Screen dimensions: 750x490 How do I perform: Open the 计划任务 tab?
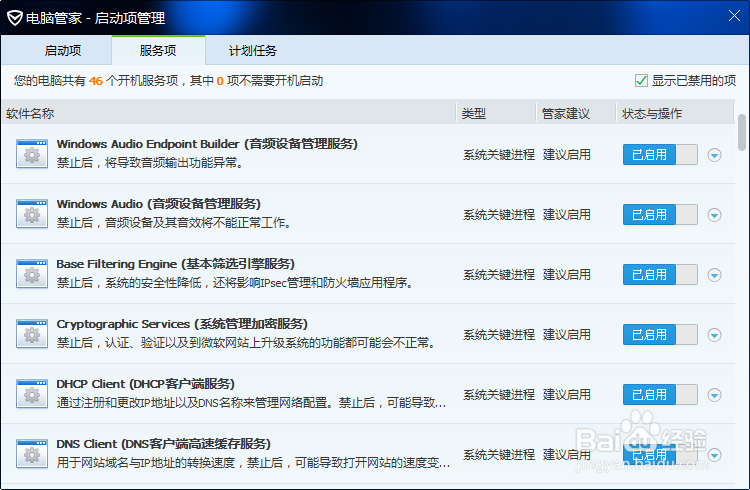click(x=253, y=50)
